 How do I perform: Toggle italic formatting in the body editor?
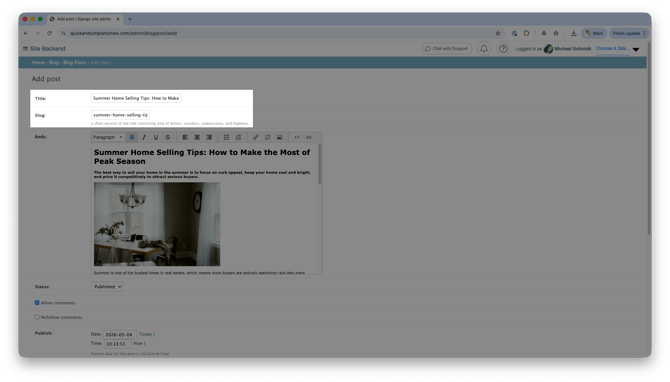coord(144,137)
